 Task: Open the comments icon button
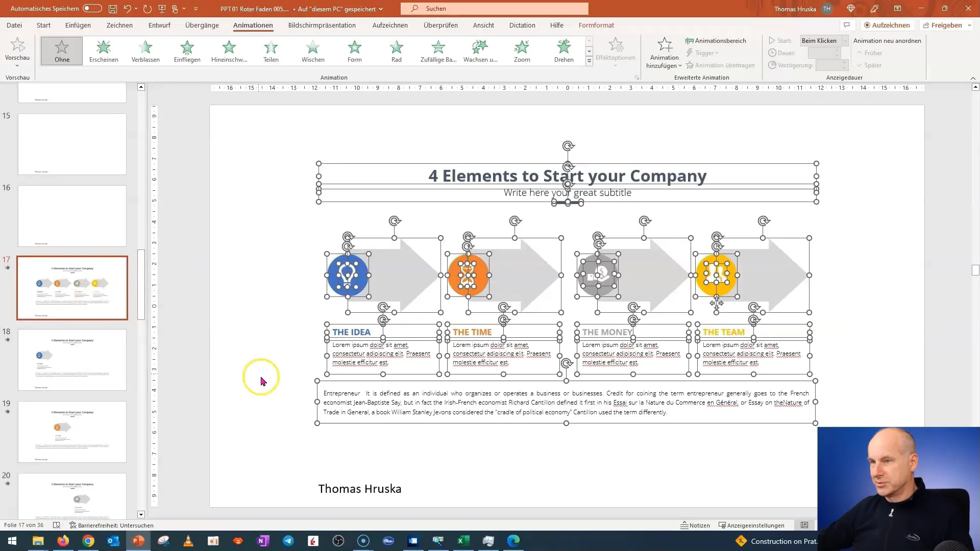tap(847, 25)
